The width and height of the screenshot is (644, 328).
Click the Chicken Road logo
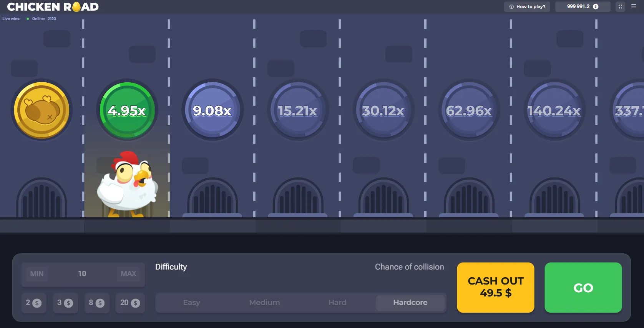point(53,7)
